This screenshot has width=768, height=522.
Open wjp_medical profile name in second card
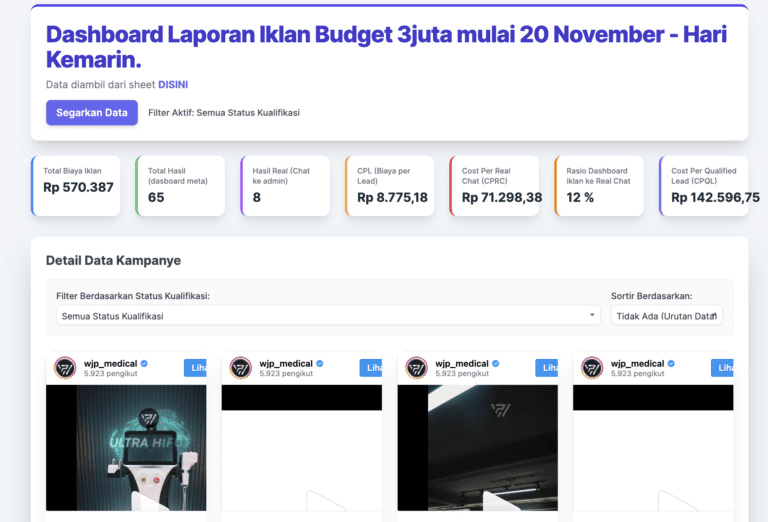(286, 363)
